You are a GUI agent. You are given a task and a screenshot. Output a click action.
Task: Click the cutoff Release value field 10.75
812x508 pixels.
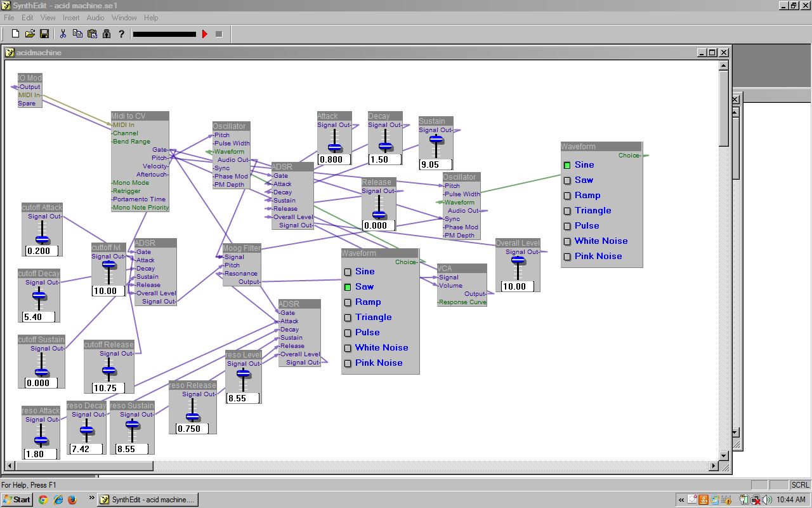pyautogui.click(x=108, y=388)
